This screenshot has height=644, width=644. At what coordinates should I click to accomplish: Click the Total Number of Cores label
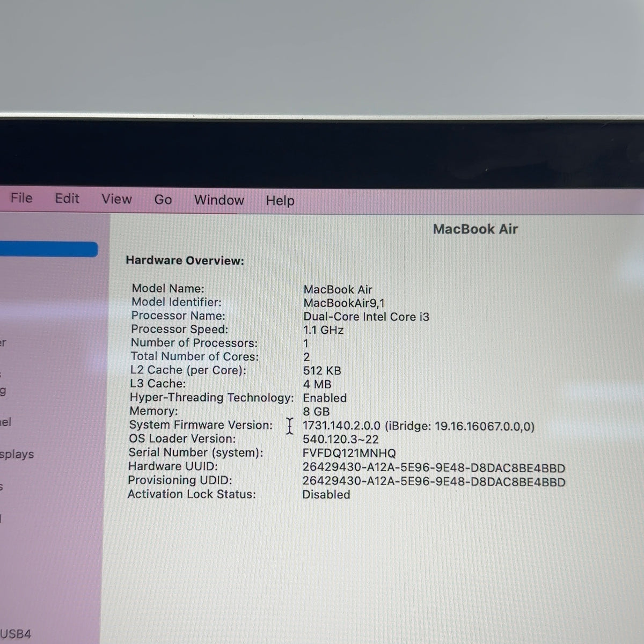194,356
